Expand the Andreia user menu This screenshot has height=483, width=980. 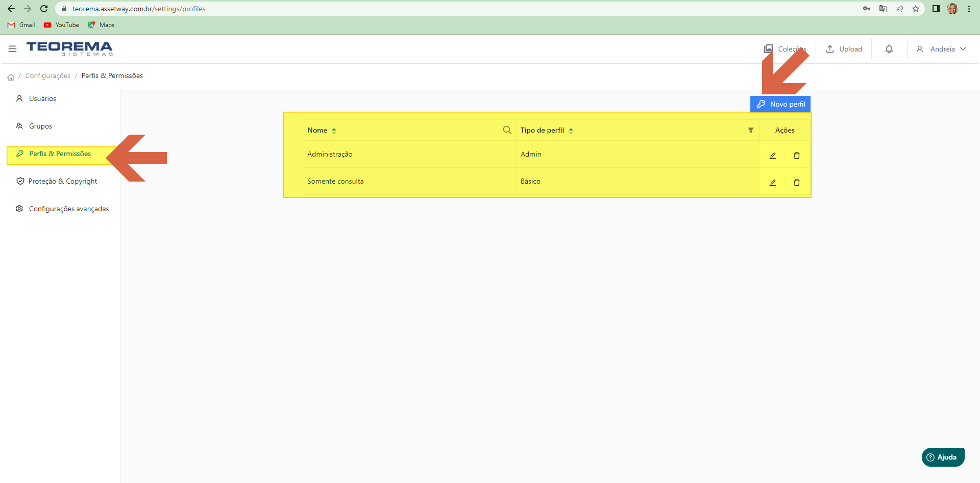(941, 49)
